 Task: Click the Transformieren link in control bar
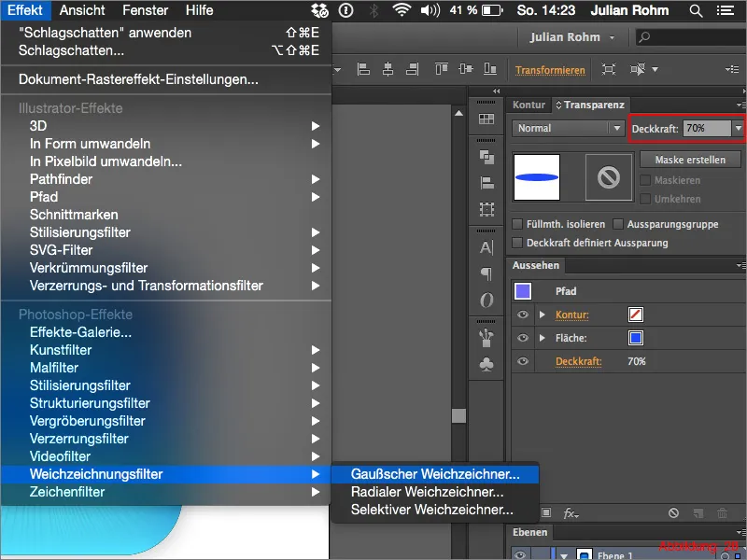550,70
